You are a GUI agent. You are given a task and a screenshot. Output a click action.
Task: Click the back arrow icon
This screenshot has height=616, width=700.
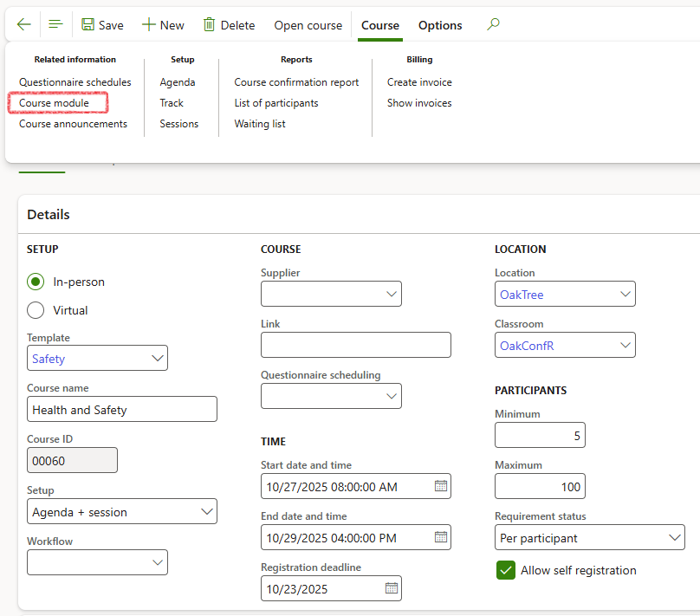click(23, 25)
